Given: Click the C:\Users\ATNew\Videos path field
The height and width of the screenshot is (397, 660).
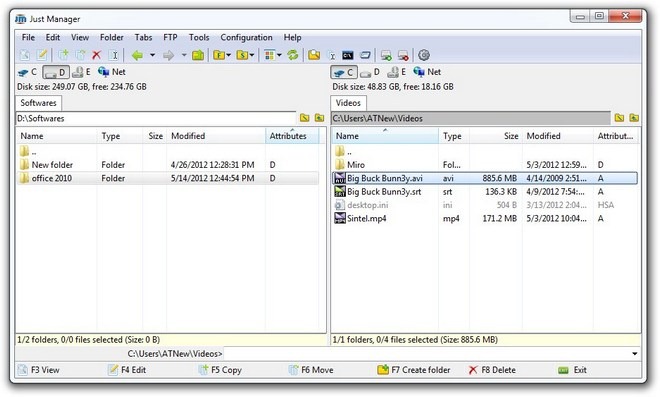Looking at the screenshot, I should pyautogui.click(x=471, y=118).
